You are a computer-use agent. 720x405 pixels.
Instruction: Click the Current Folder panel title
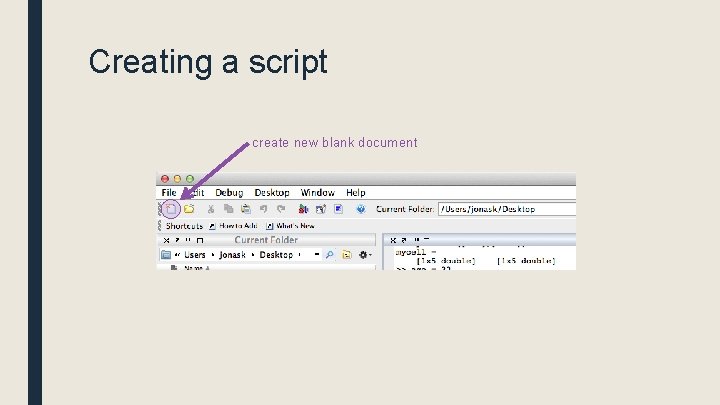point(266,240)
